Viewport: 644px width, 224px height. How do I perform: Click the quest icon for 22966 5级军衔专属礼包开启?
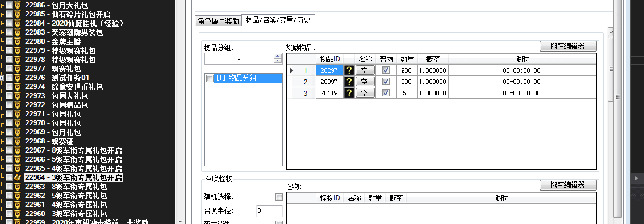pyautogui.click(x=17, y=159)
